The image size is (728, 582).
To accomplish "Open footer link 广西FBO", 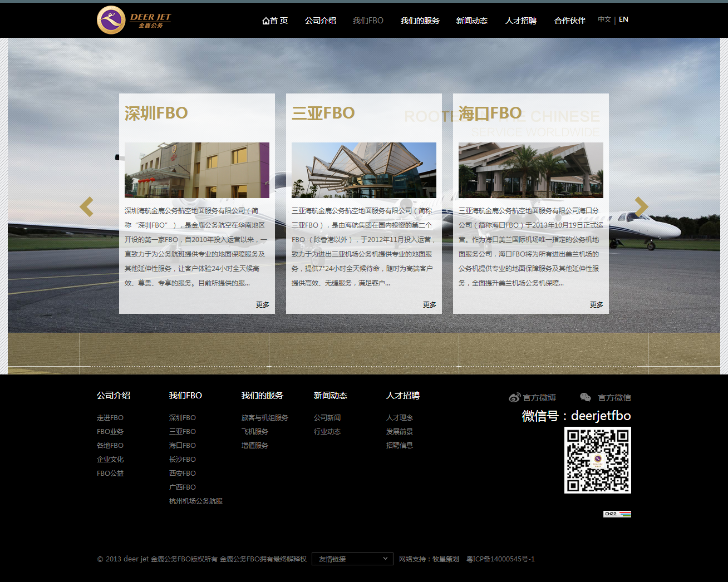I will click(x=183, y=487).
